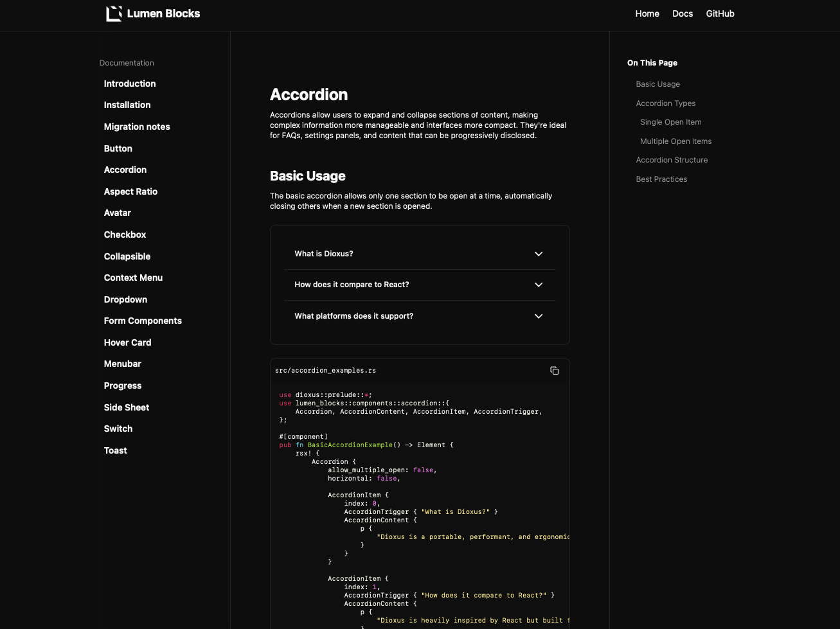Click 'allow_multiple_open: false,' code line
This screenshot has width=840, height=629.
[382, 470]
